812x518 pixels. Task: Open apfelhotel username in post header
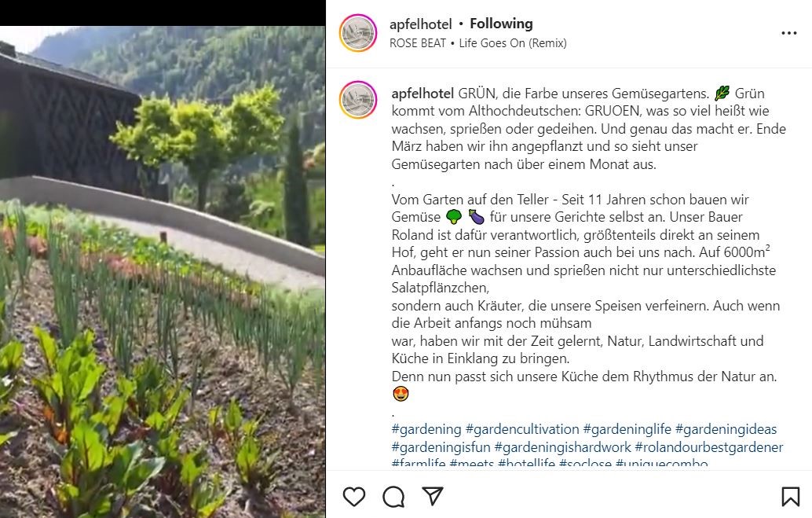pos(420,24)
